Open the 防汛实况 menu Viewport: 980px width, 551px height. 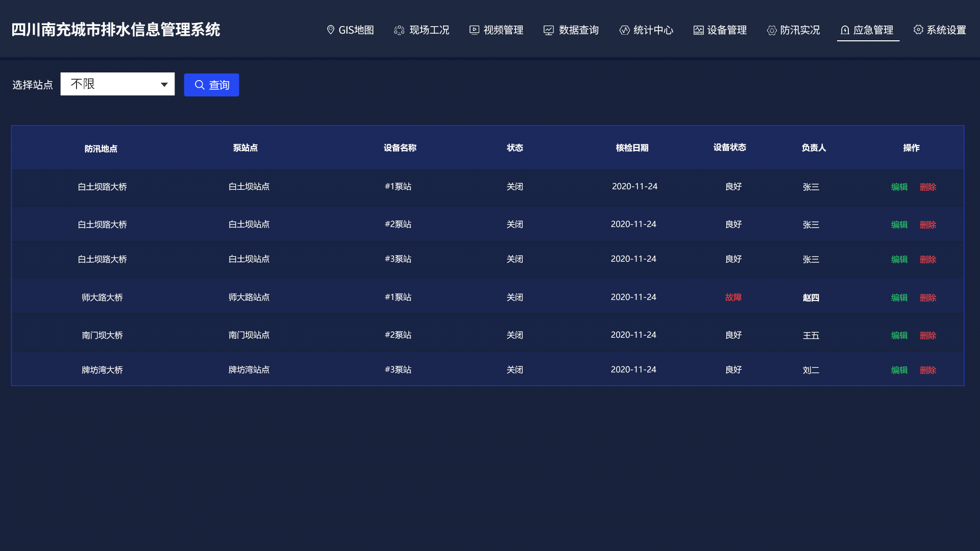click(793, 30)
